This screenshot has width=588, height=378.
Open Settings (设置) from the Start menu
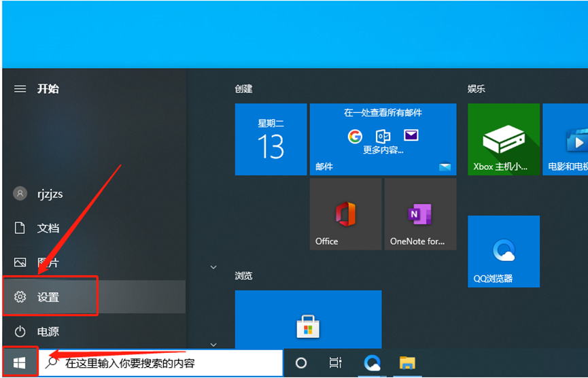tap(49, 297)
